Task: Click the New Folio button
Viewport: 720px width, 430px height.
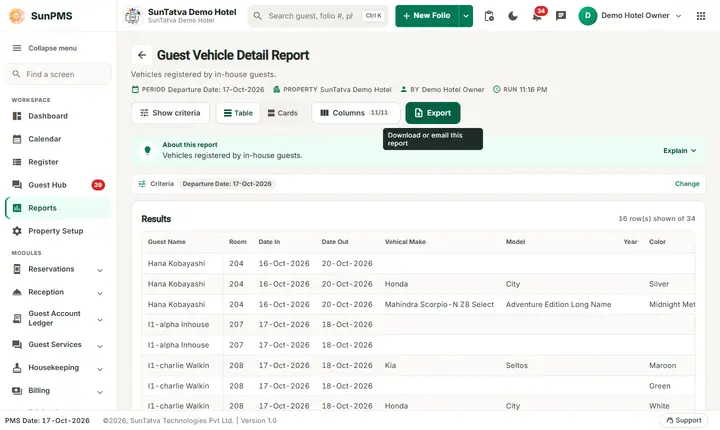Action: pyautogui.click(x=427, y=16)
